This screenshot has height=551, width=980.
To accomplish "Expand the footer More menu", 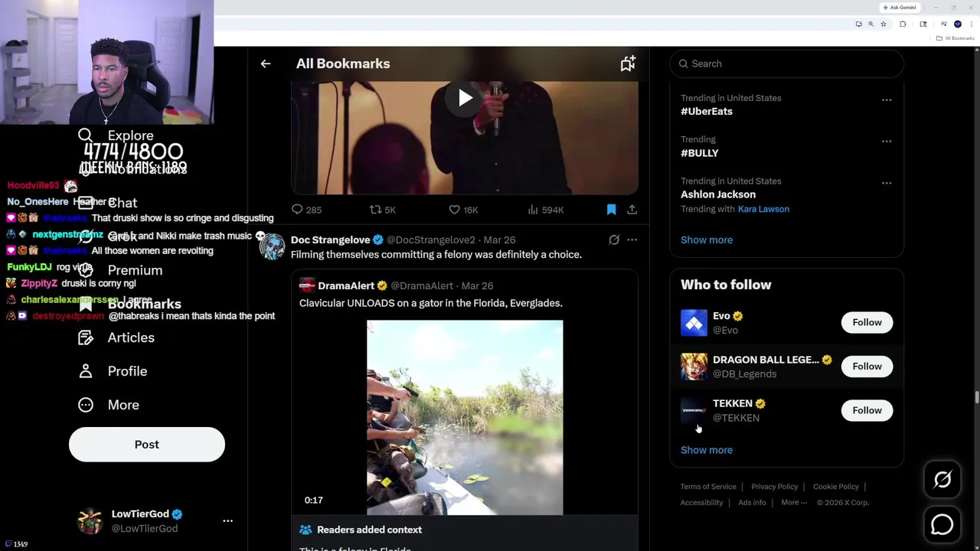I will [794, 503].
